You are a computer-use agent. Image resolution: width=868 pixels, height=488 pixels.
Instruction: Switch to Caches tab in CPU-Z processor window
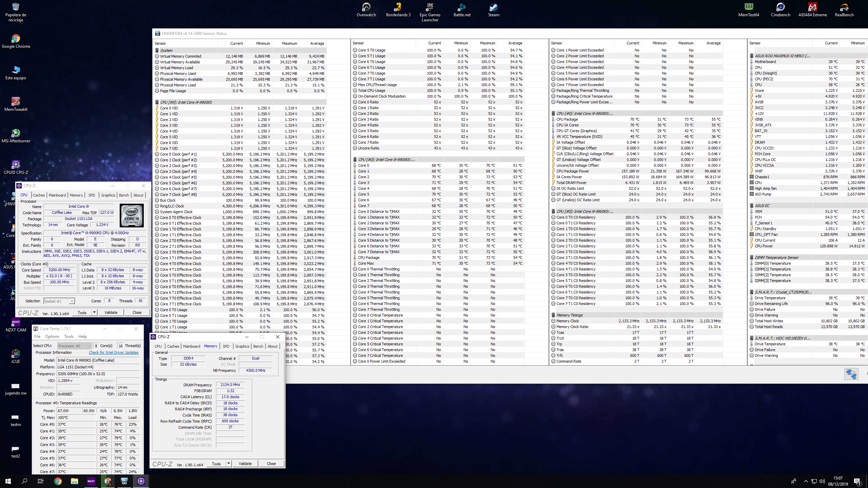(x=39, y=195)
